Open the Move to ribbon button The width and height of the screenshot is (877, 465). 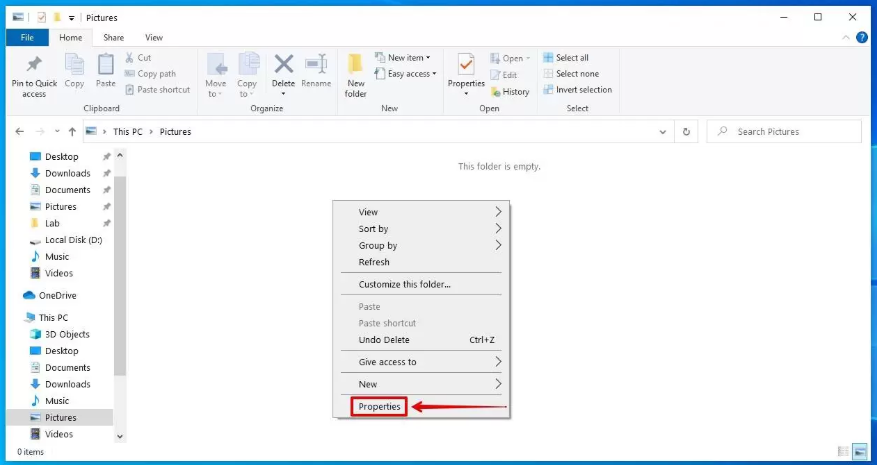[216, 75]
